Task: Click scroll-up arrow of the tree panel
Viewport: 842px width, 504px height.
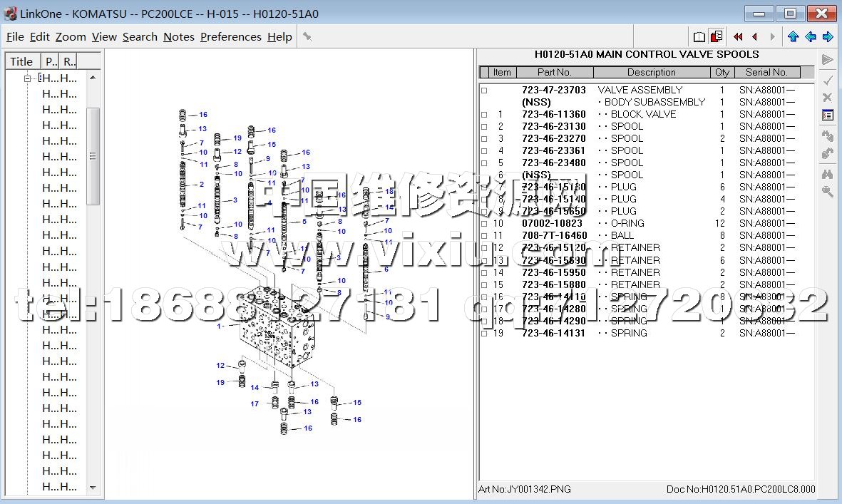Action: (x=93, y=78)
